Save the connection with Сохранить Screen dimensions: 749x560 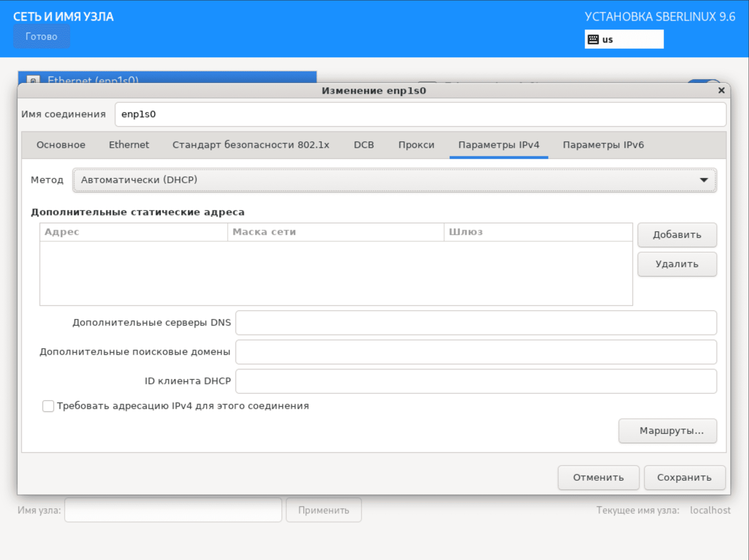click(684, 477)
